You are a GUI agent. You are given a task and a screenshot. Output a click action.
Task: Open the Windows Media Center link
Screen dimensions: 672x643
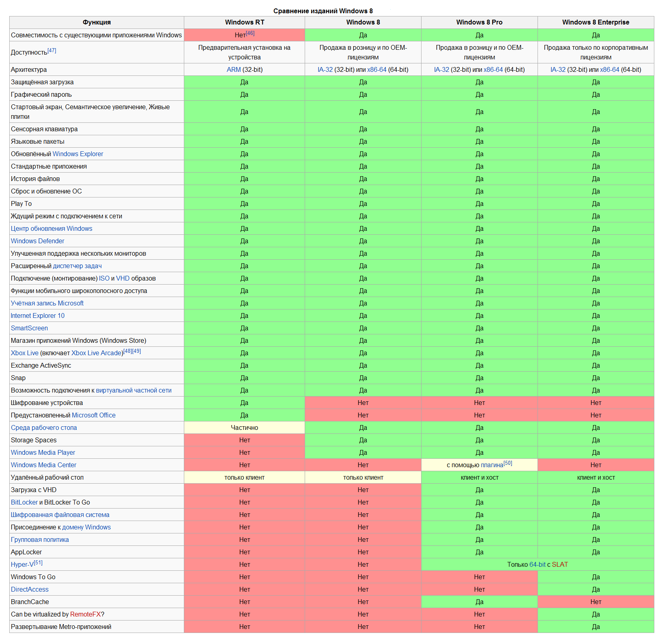[43, 465]
